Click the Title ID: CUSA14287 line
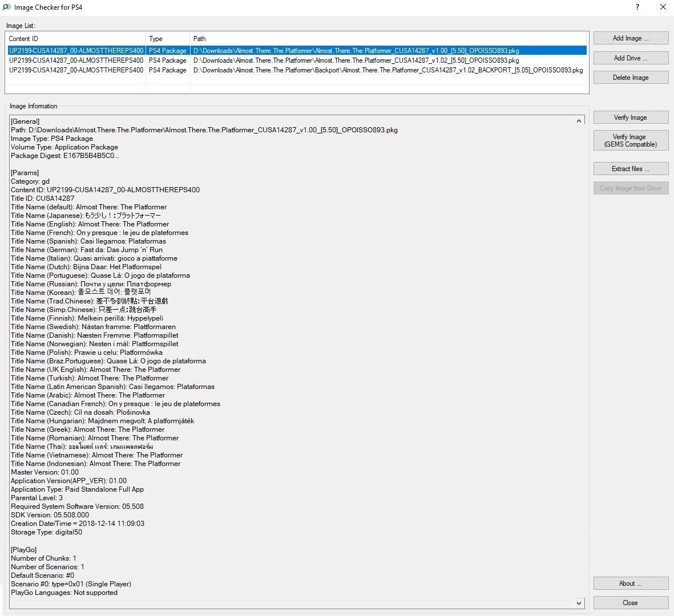 coord(43,198)
